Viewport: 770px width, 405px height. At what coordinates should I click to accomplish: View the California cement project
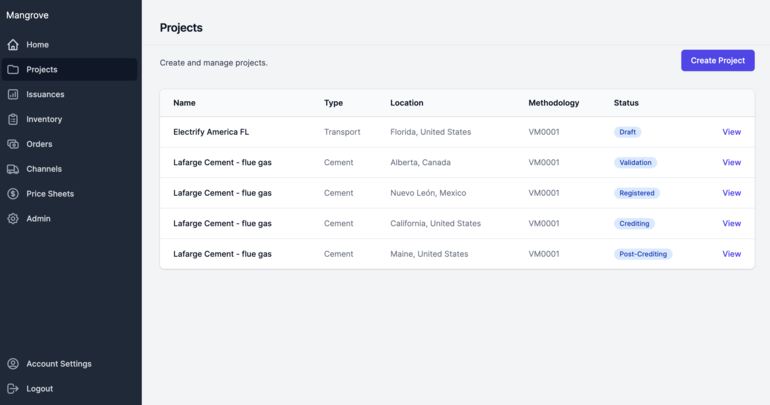coord(731,223)
